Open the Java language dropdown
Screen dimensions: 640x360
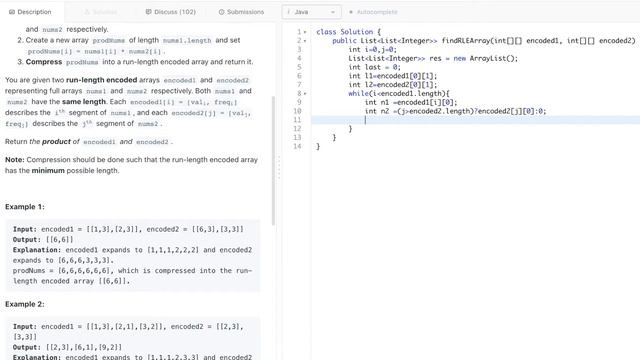(x=311, y=12)
